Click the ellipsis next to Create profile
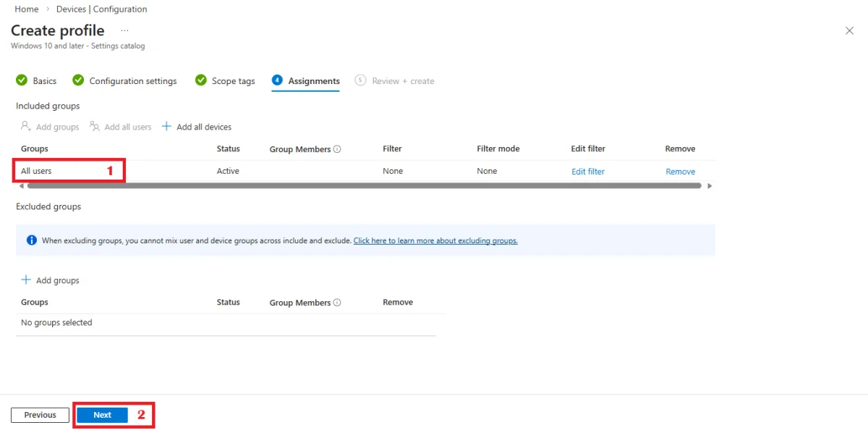Image resolution: width=868 pixels, height=433 pixels. 124,30
